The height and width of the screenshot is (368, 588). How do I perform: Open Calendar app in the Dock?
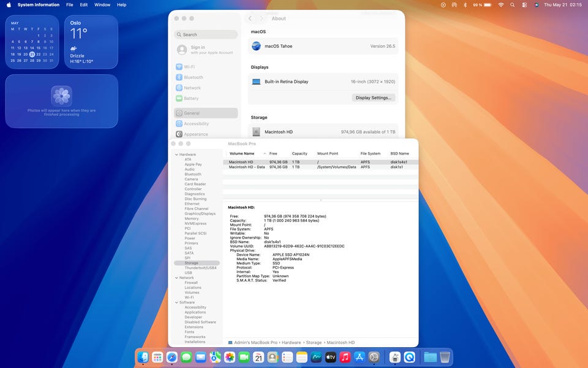click(x=258, y=357)
